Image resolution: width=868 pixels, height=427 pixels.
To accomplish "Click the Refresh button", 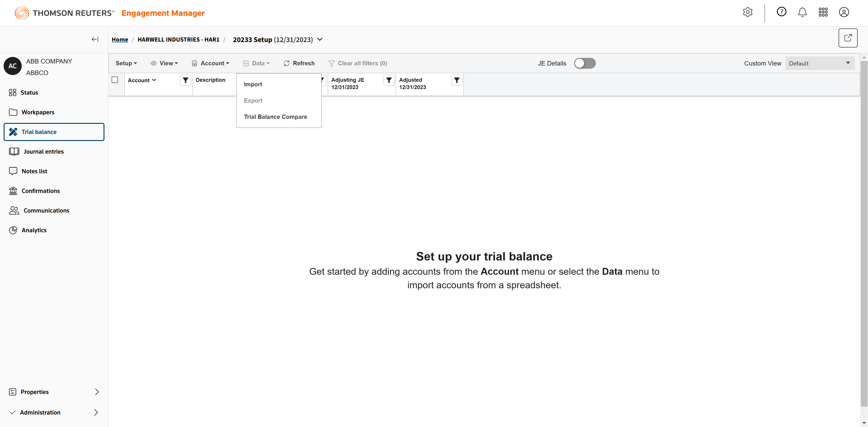I will [299, 63].
